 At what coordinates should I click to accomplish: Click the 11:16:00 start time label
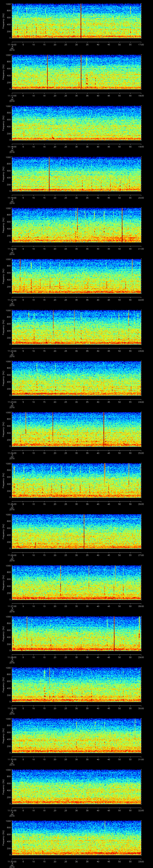[x=12, y=44]
